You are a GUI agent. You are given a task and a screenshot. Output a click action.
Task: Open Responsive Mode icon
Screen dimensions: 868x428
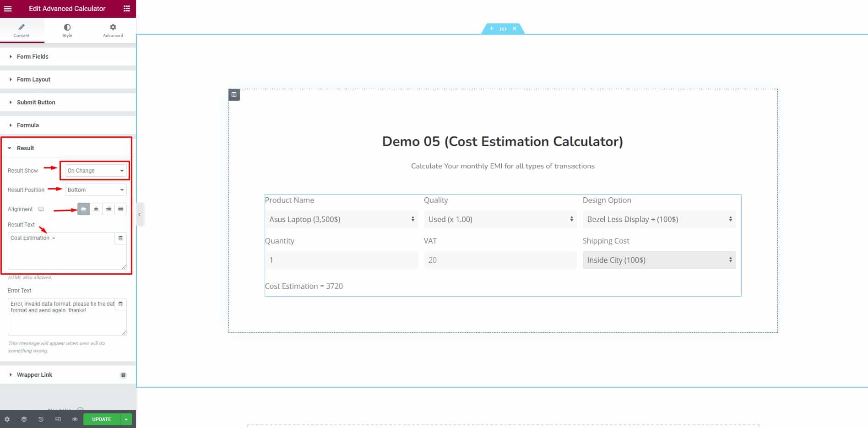click(58, 419)
